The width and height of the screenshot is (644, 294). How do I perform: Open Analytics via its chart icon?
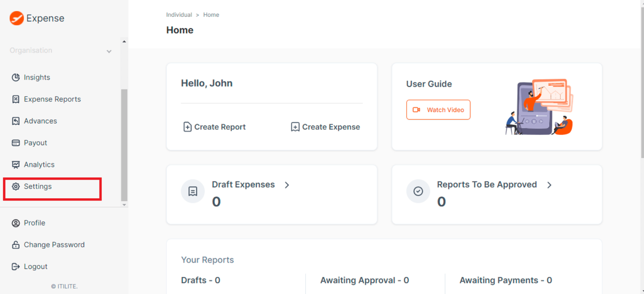tap(16, 164)
